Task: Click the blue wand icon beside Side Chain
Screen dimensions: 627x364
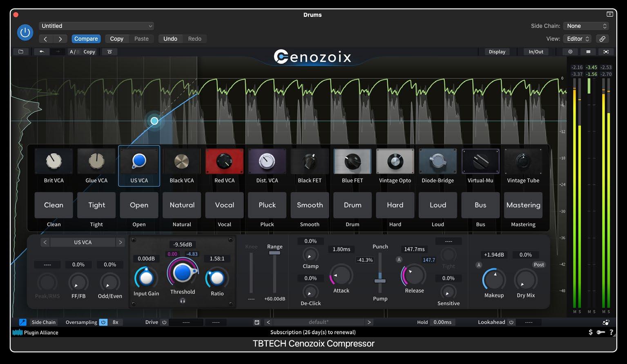Action: point(23,322)
